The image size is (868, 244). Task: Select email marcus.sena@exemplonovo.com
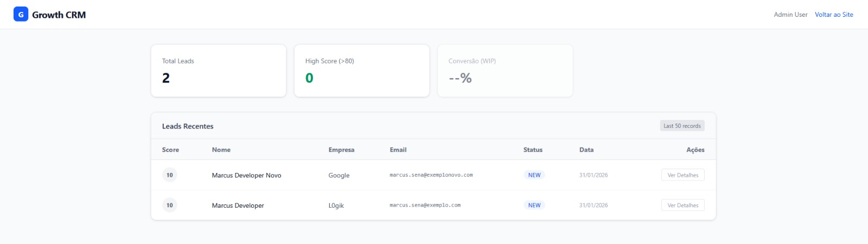(431, 175)
